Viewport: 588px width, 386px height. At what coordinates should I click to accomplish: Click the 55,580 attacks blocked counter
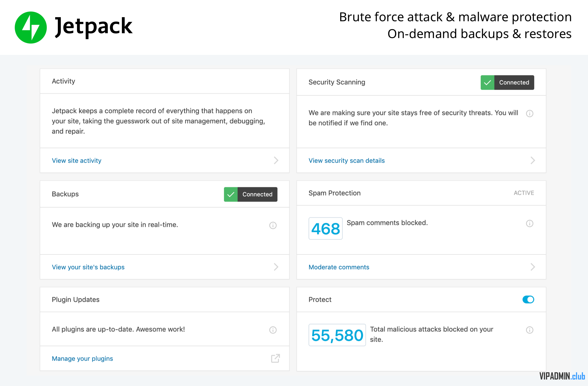(337, 335)
